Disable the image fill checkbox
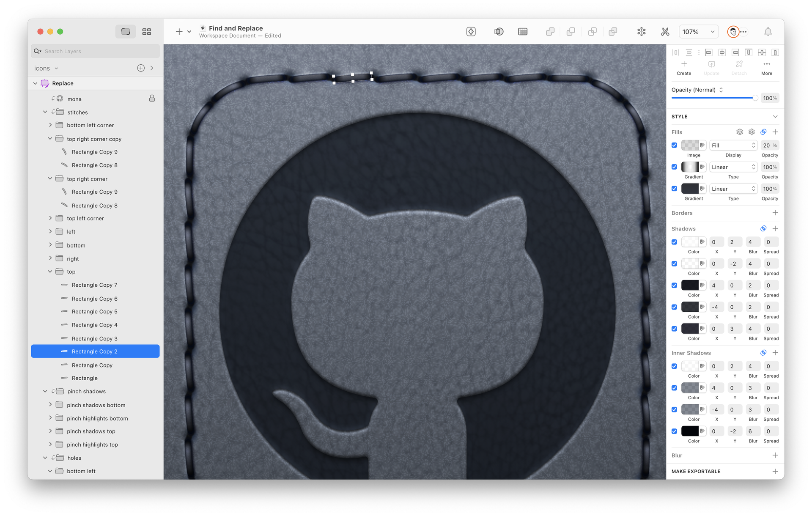Viewport: 812px width, 516px height. [x=675, y=145]
